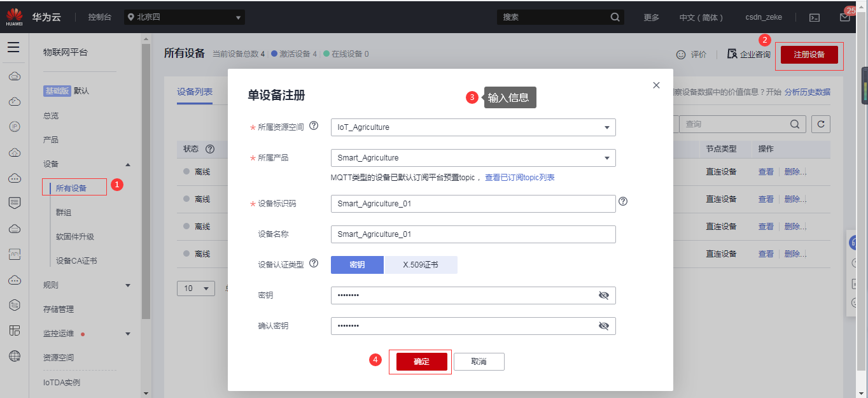
Task: Show the 密钥 password text
Action: tap(604, 295)
